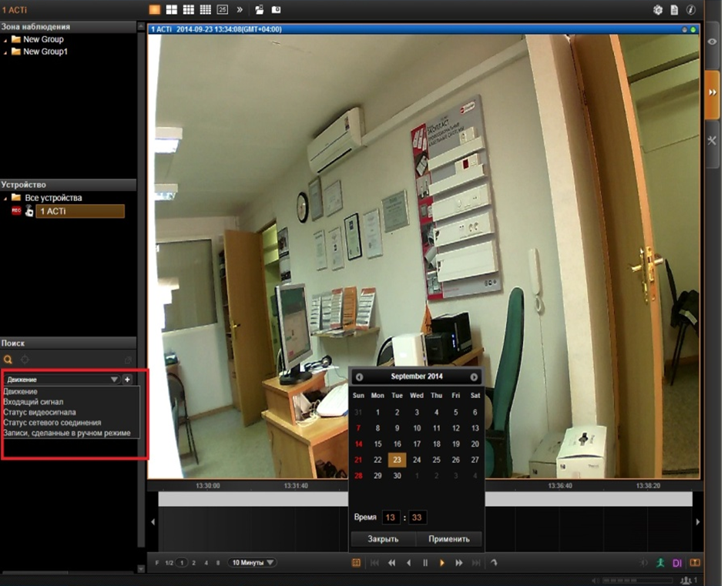Click the crosshair target icon in search panel
The height and width of the screenshot is (586, 728).
[x=25, y=360]
